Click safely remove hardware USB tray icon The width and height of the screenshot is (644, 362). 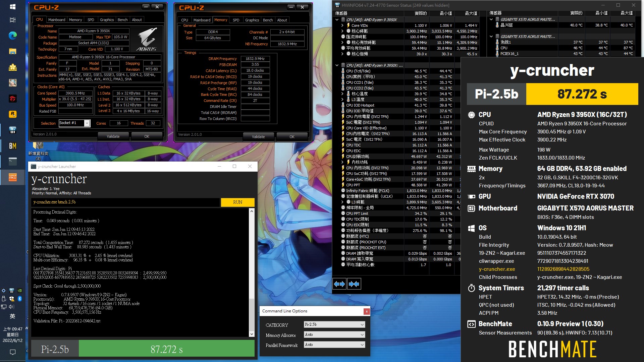pyautogui.click(x=4, y=299)
